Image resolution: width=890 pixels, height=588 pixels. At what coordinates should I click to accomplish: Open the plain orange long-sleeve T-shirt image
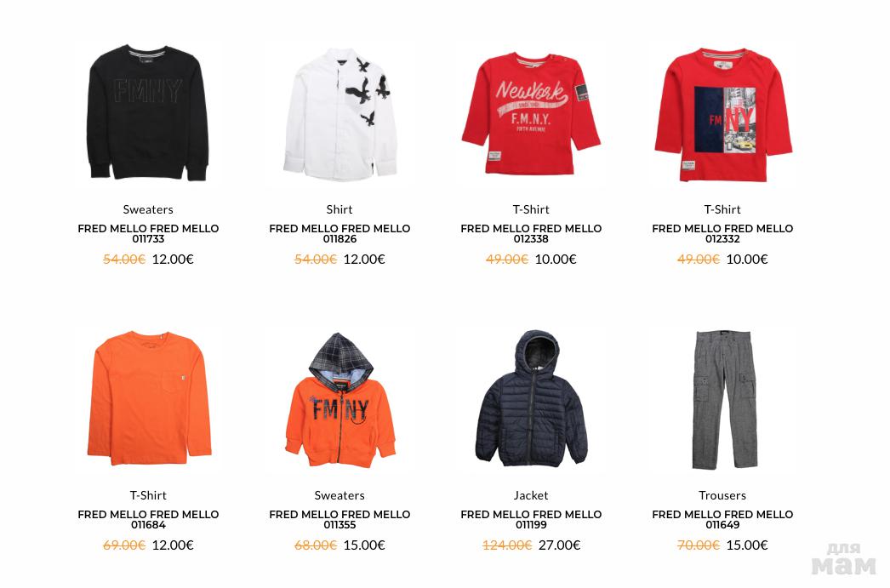point(149,398)
